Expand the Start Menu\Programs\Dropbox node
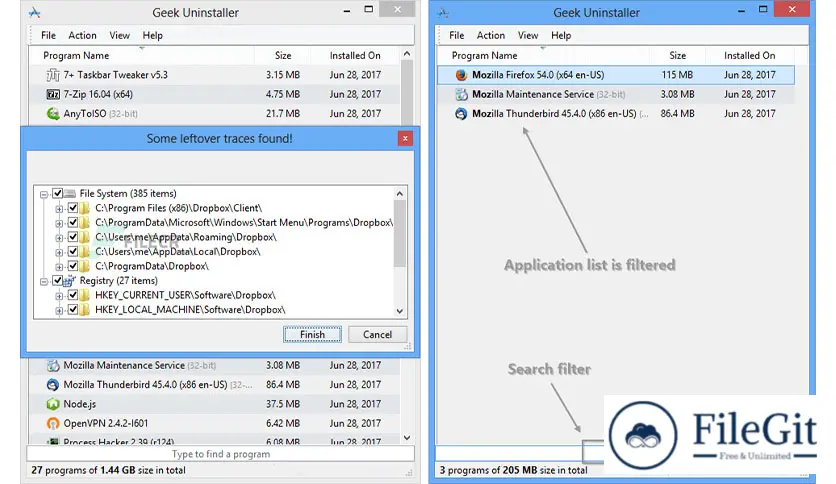The width and height of the screenshot is (836, 484). [x=59, y=223]
